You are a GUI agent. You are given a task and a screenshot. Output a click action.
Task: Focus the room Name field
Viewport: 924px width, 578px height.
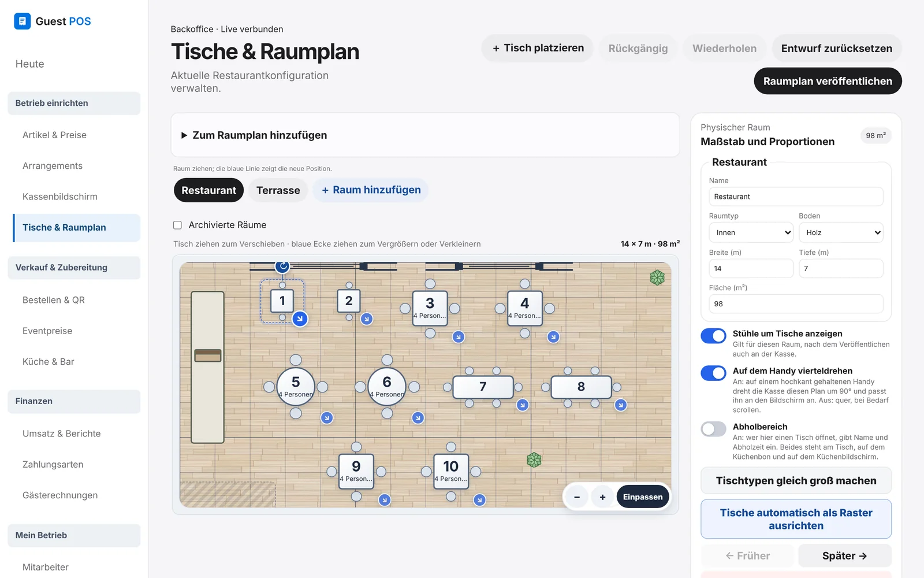(796, 197)
